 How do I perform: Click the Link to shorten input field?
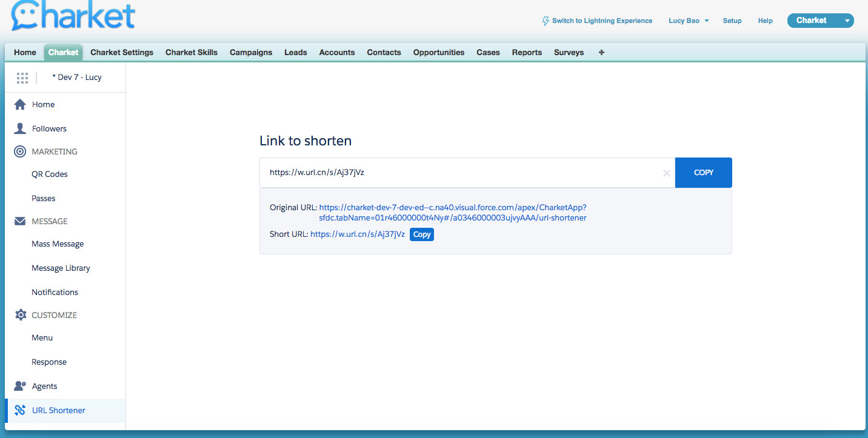tap(461, 173)
